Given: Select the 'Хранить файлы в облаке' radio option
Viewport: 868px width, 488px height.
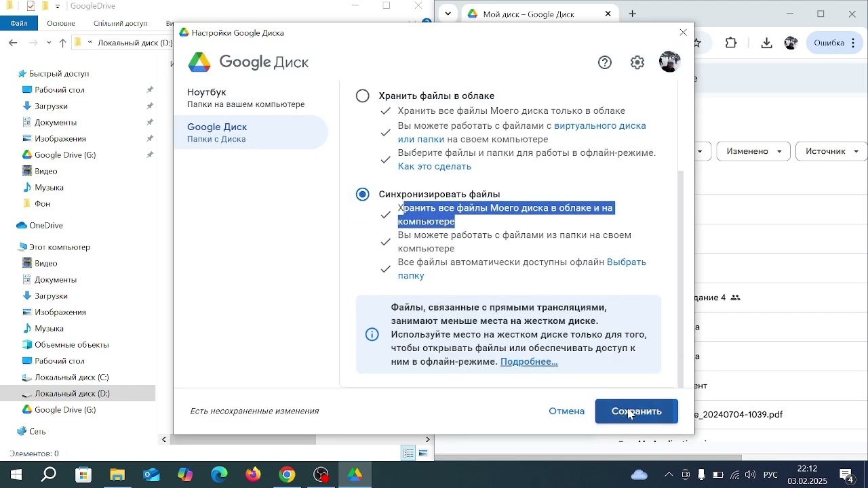Looking at the screenshot, I should (x=363, y=96).
